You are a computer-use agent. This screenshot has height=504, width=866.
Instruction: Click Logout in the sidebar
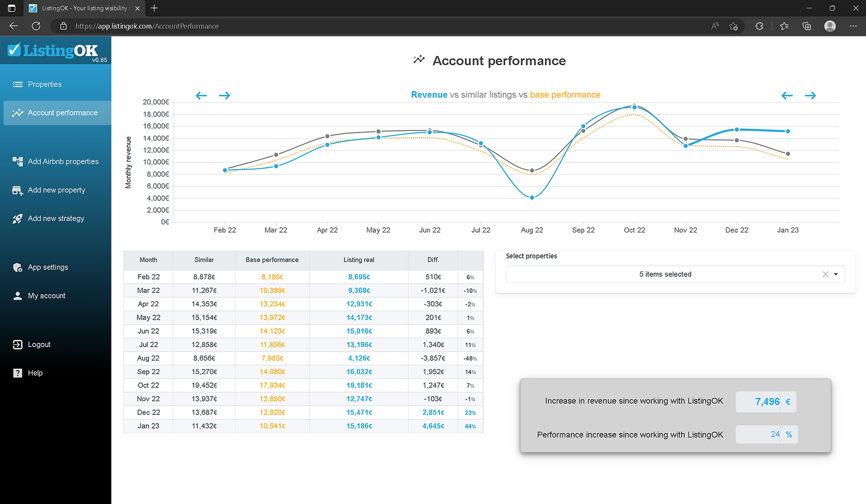coord(39,345)
